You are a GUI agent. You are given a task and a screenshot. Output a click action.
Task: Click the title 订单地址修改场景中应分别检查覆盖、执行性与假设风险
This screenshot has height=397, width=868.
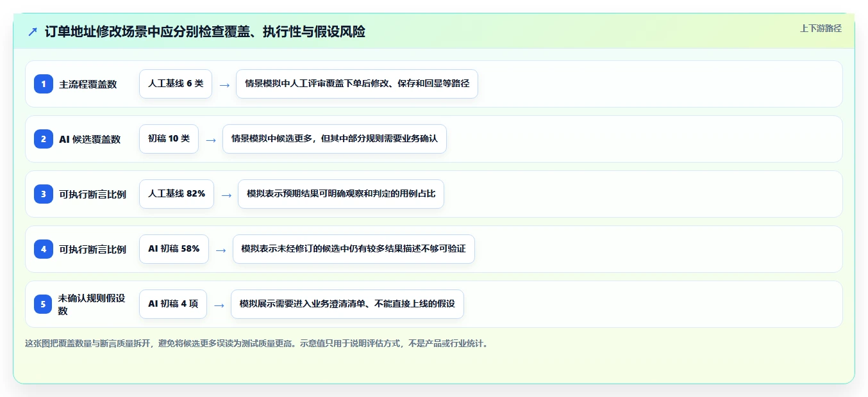205,32
